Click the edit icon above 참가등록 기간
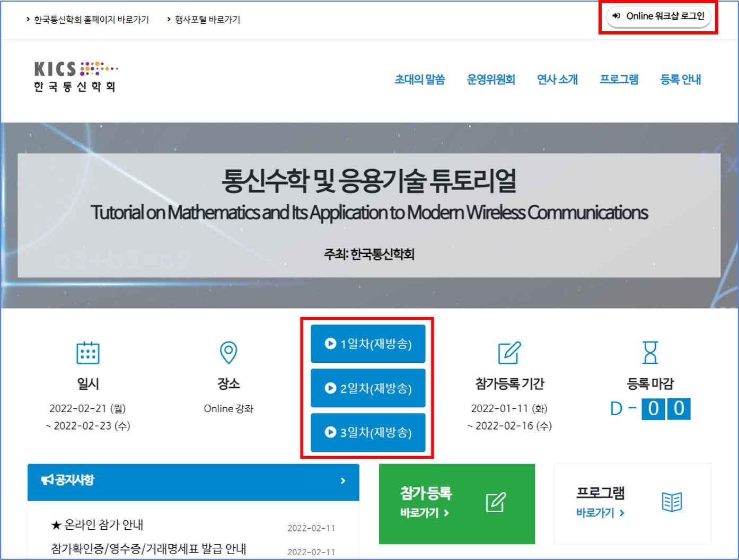Viewport: 739px width, 560px height. coord(509,353)
